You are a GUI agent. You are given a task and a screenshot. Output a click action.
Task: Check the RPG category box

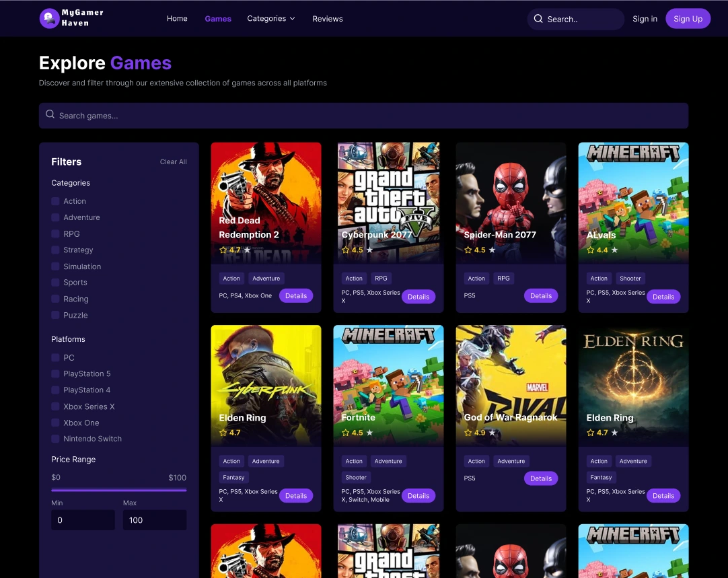coord(55,233)
